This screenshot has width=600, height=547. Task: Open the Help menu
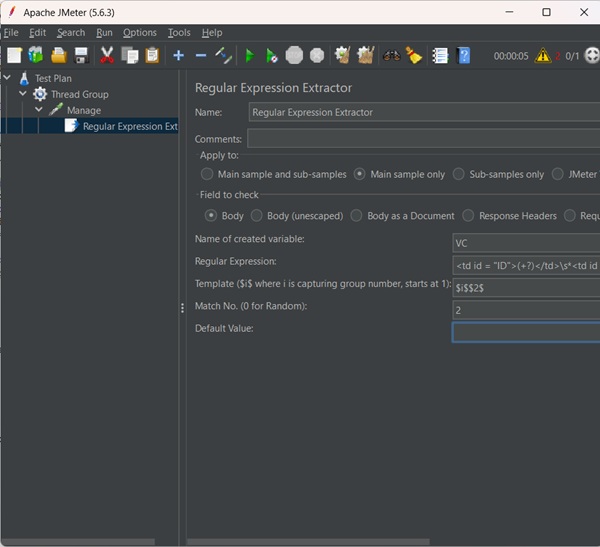[212, 33]
